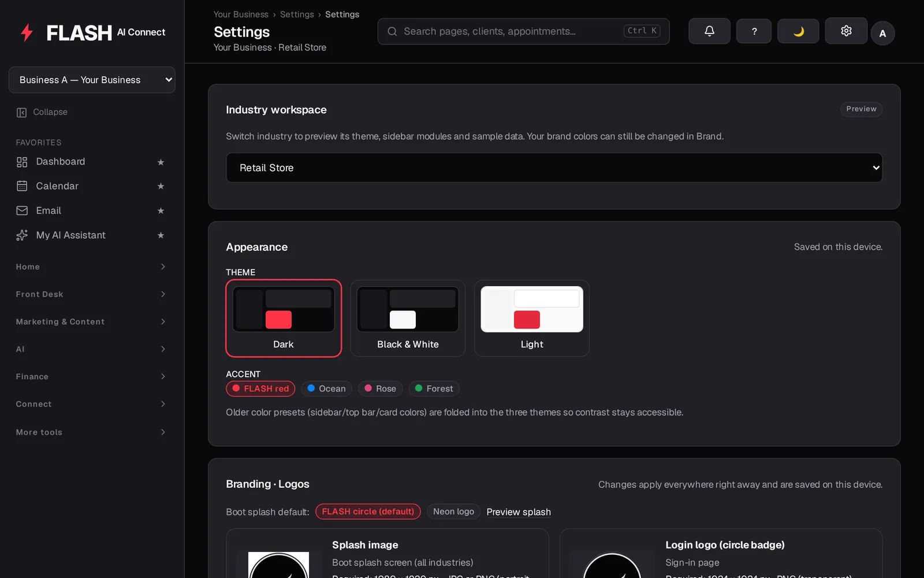Toggle dark mode with the moon icon
The height and width of the screenshot is (578, 924).
pos(798,31)
